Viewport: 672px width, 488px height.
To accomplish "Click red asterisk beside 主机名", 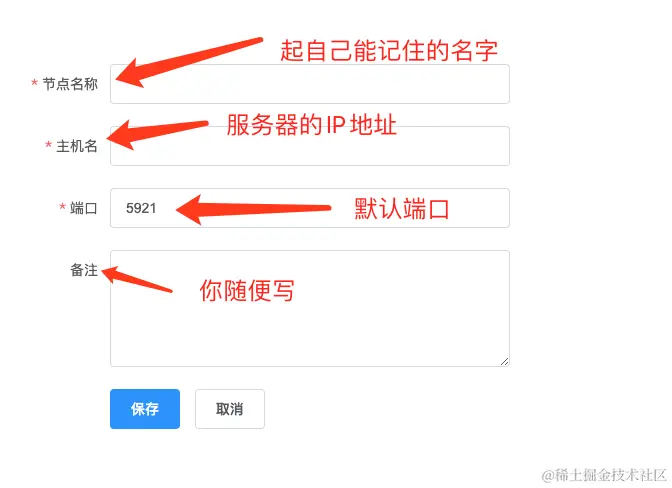I will click(48, 144).
